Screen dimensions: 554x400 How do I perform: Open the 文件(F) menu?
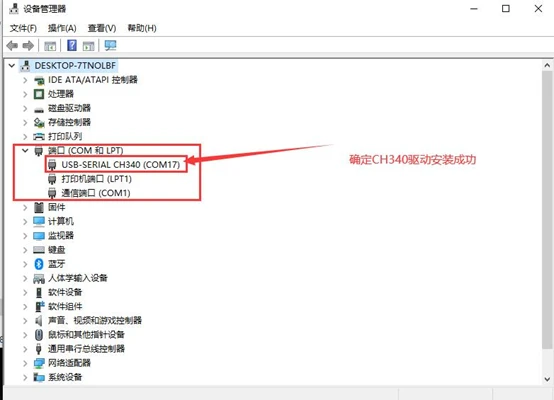[x=23, y=28]
